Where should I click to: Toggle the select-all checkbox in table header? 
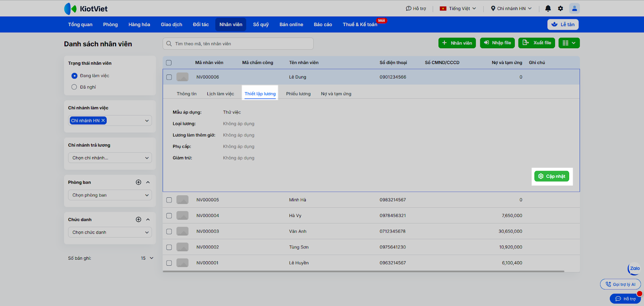tap(169, 63)
